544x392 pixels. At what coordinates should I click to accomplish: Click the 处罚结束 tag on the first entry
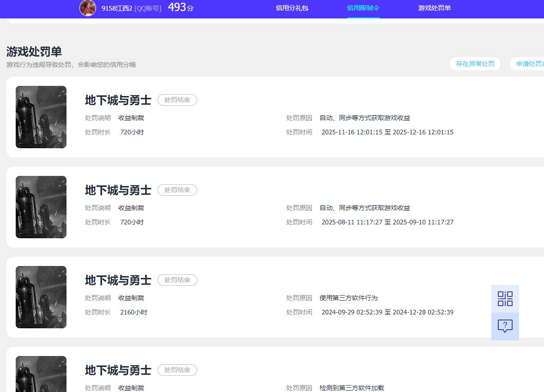point(177,100)
